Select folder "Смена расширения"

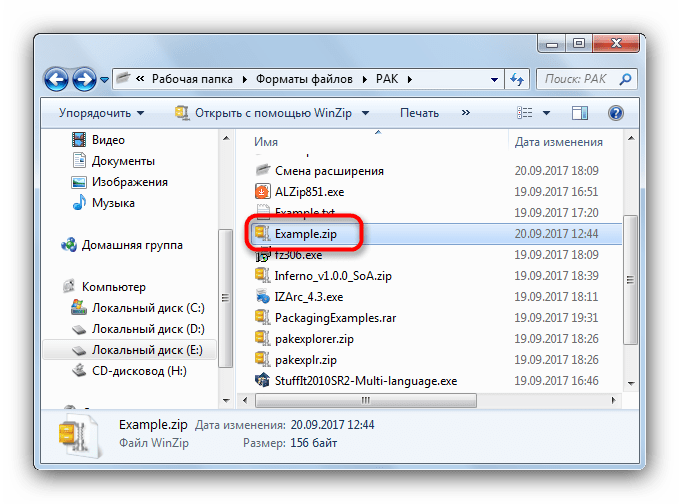pyautogui.click(x=329, y=171)
